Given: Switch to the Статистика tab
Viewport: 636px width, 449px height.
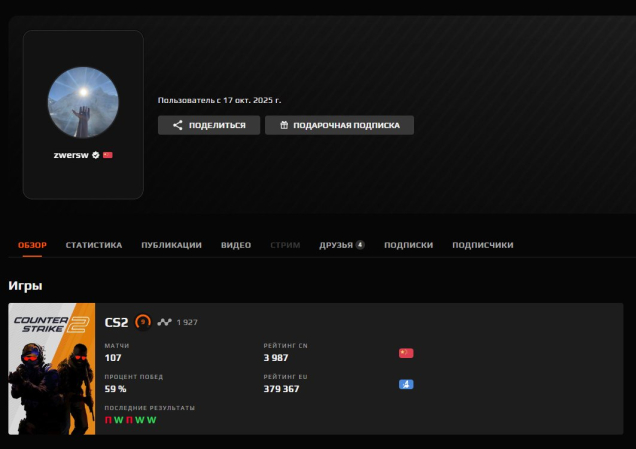Looking at the screenshot, I should point(94,245).
